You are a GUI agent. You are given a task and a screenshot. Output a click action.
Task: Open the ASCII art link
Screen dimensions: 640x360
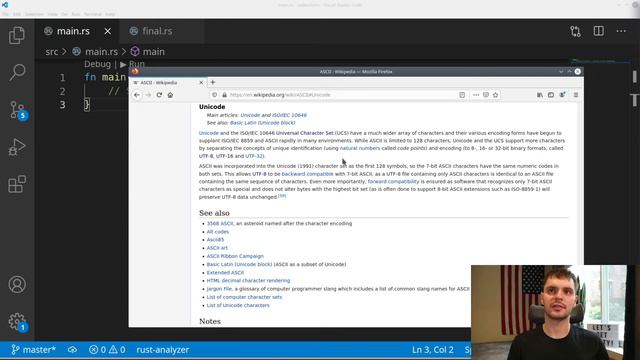click(x=217, y=248)
